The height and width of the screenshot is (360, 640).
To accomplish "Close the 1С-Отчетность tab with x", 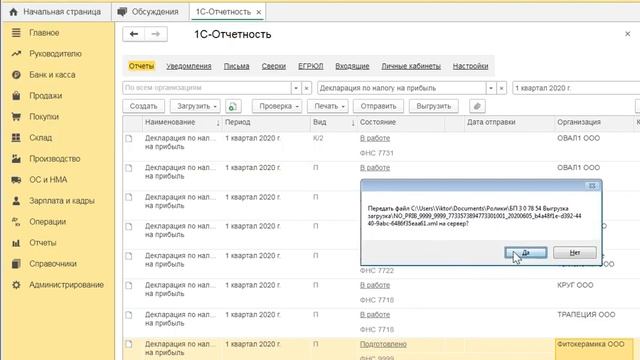I will click(x=259, y=12).
